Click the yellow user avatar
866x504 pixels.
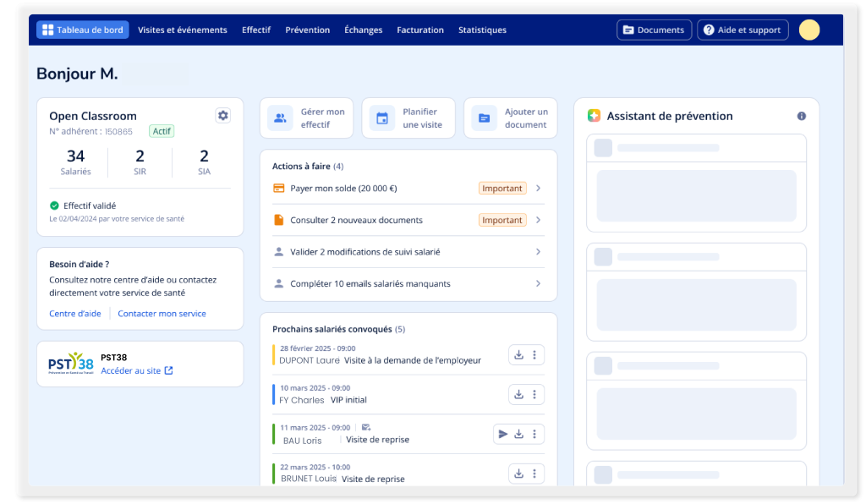(808, 30)
